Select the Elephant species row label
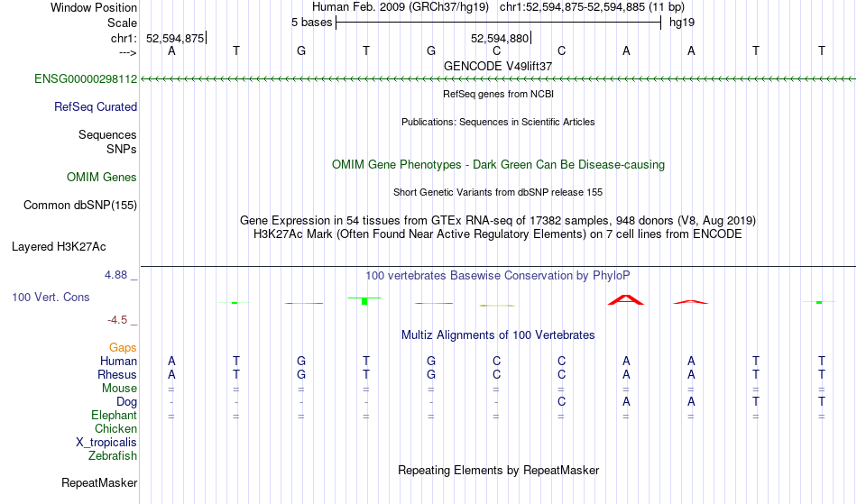The height and width of the screenshot is (504, 857). pyautogui.click(x=114, y=416)
